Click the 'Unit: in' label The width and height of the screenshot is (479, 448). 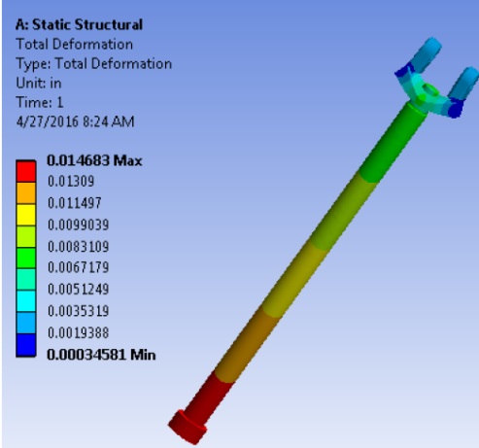39,84
